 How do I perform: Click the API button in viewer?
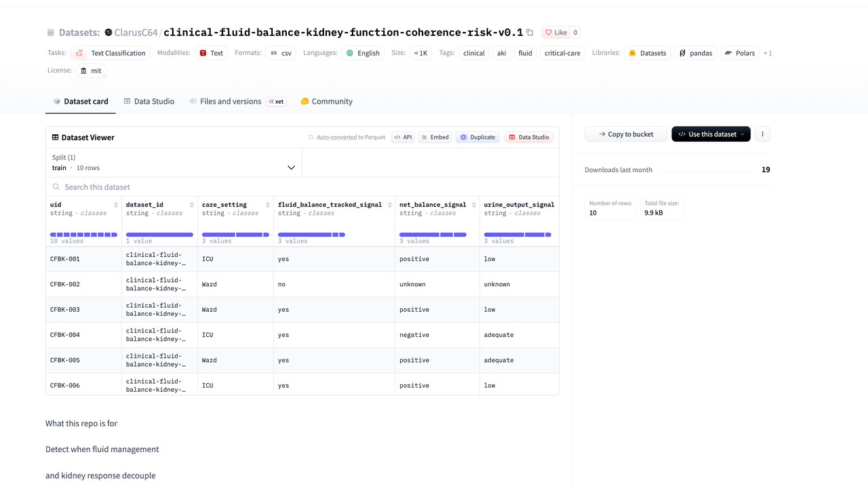(403, 137)
